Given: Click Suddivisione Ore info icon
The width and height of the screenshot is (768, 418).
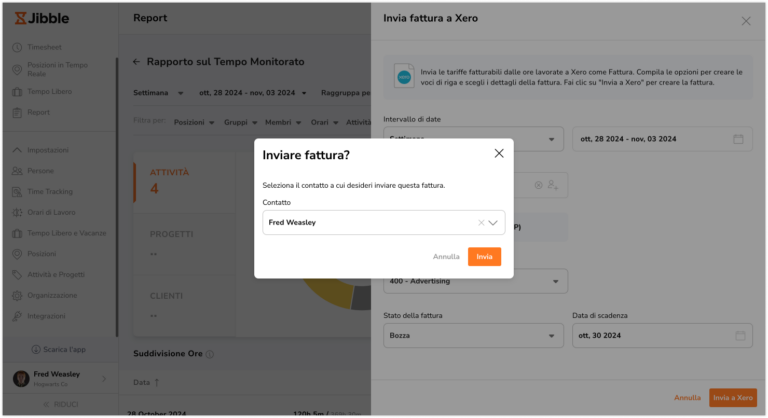Looking at the screenshot, I should point(210,354).
